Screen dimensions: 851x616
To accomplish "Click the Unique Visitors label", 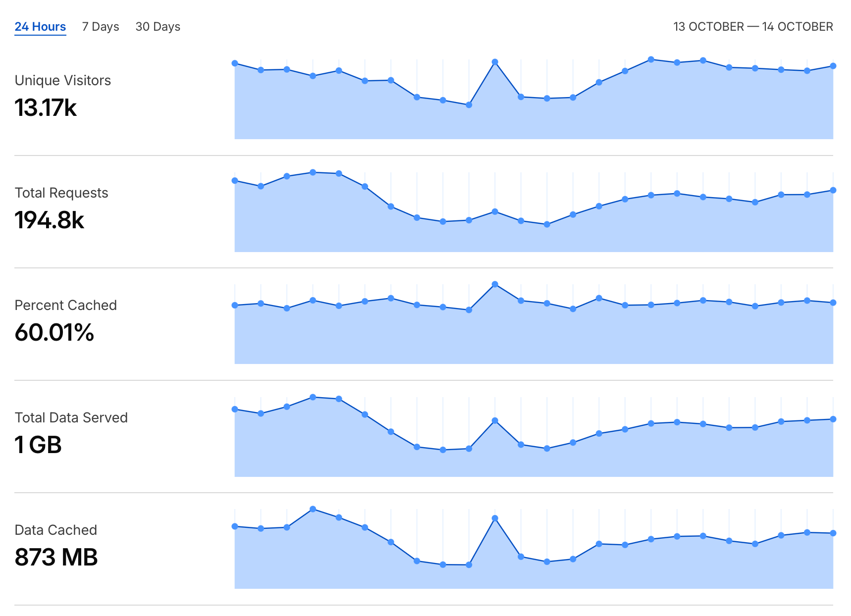I will 63,80.
